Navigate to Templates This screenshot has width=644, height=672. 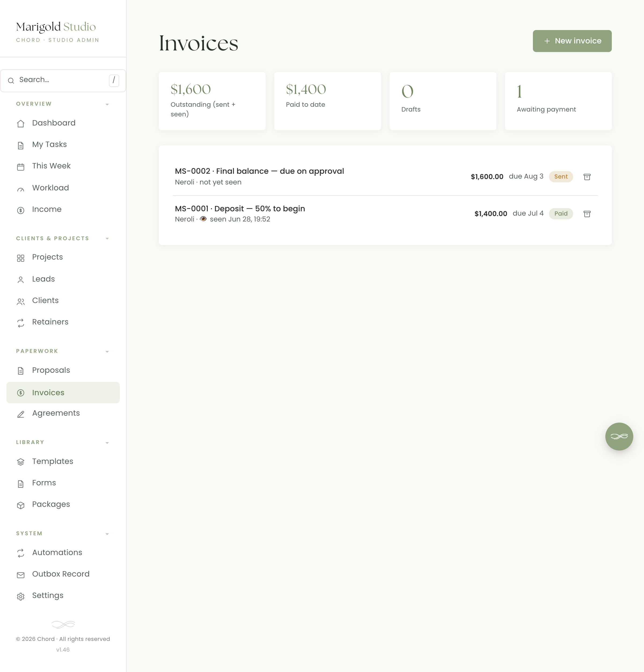click(x=63, y=461)
